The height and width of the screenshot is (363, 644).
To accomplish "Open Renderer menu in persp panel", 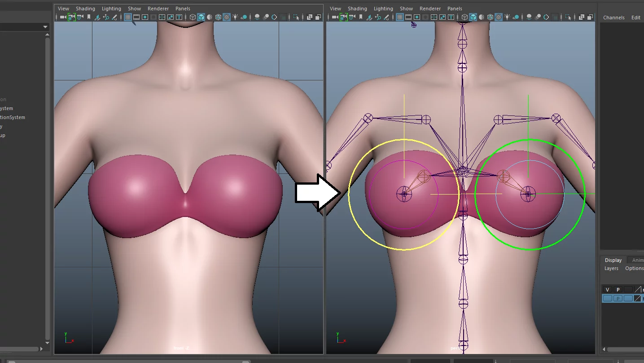I will click(x=430, y=9).
